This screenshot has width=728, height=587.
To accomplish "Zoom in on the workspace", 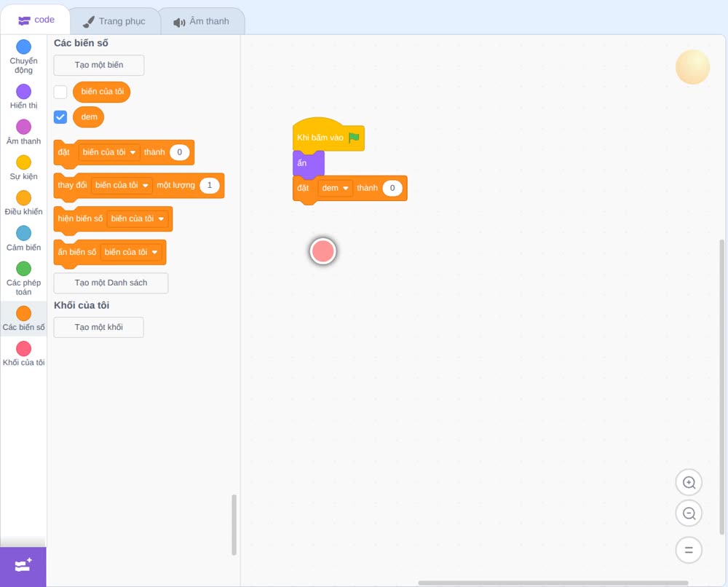I will [689, 483].
